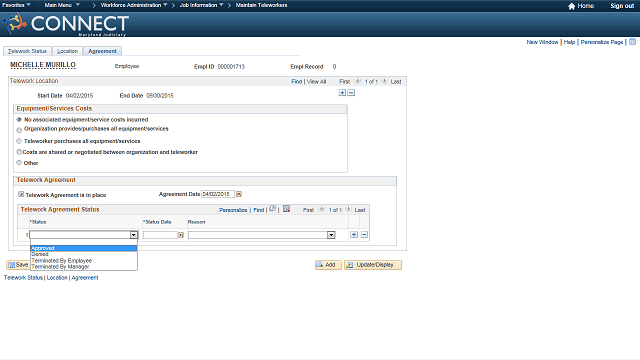640x360 pixels.
Task: Select the Agreement tab
Action: tap(102, 51)
